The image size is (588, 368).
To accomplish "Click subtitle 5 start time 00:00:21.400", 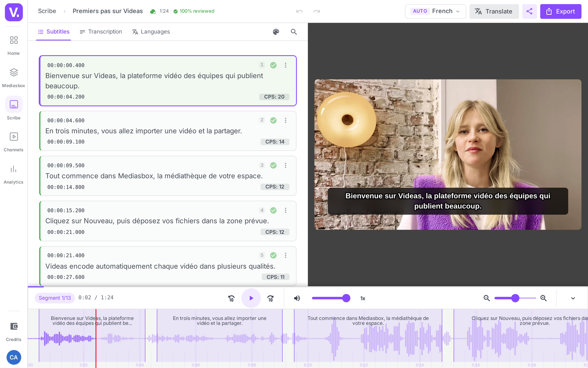I will point(66,255).
